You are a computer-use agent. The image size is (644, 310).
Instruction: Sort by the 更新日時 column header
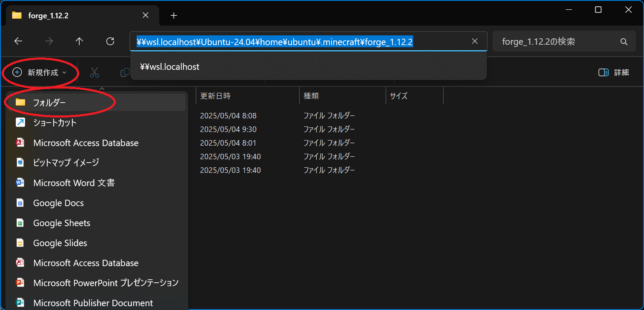248,96
